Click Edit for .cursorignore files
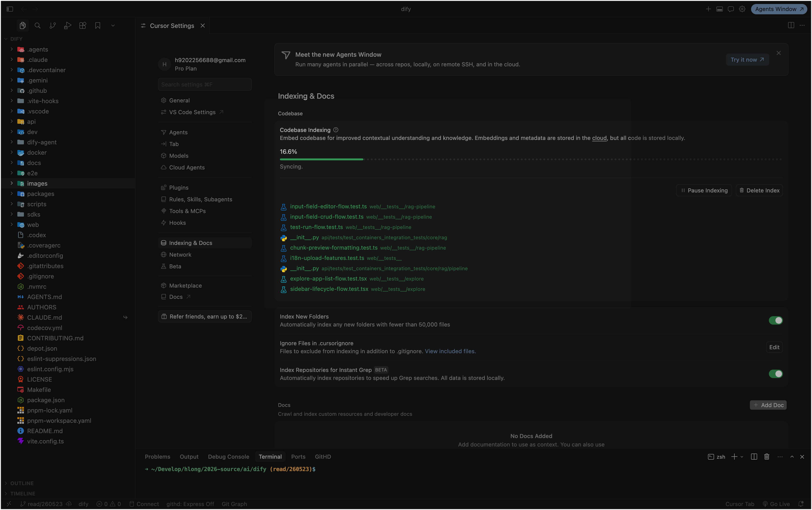812x510 pixels. [x=774, y=347]
